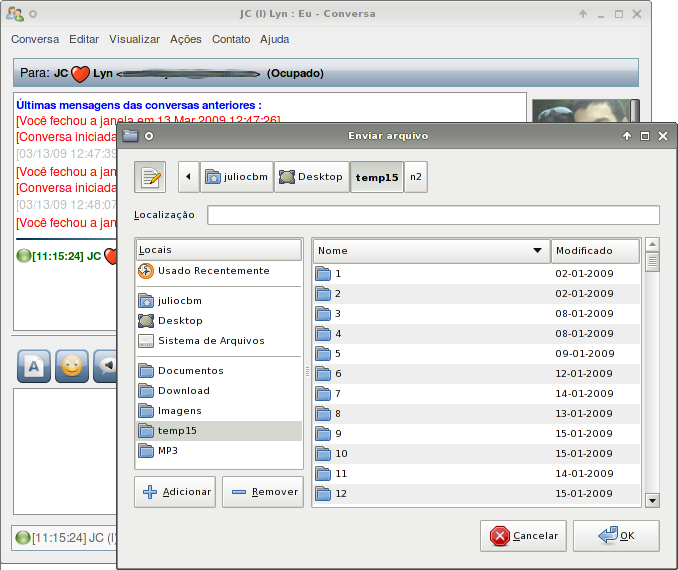Image resolution: width=678 pixels, height=570 pixels.
Task: Select folder 7 in the file list
Action: (477, 394)
